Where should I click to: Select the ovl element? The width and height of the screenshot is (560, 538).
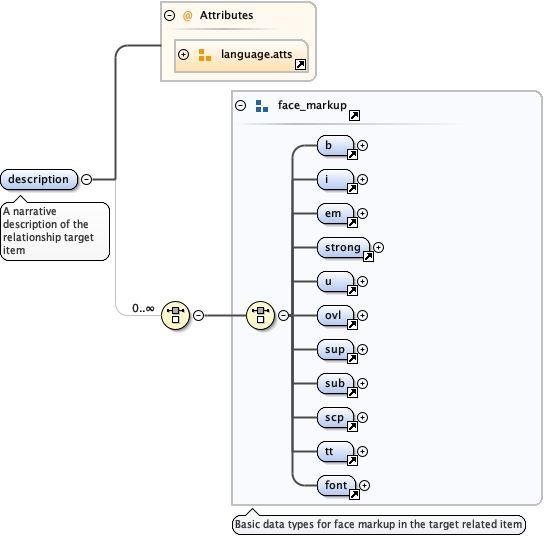335,315
